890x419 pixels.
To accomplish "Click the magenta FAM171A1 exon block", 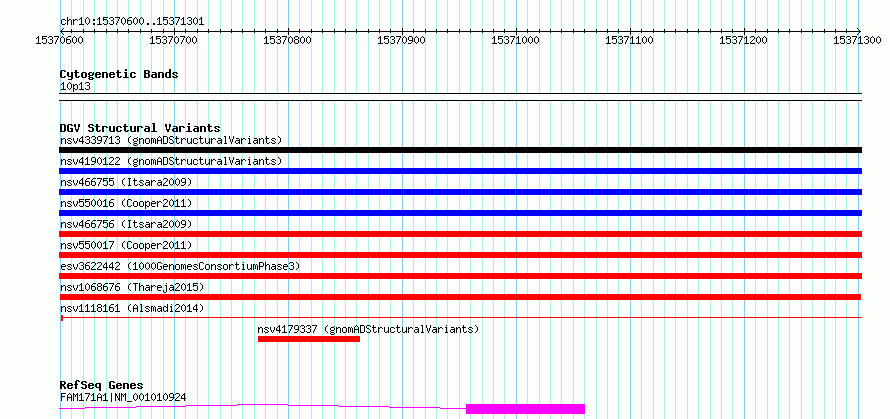I will 525,409.
